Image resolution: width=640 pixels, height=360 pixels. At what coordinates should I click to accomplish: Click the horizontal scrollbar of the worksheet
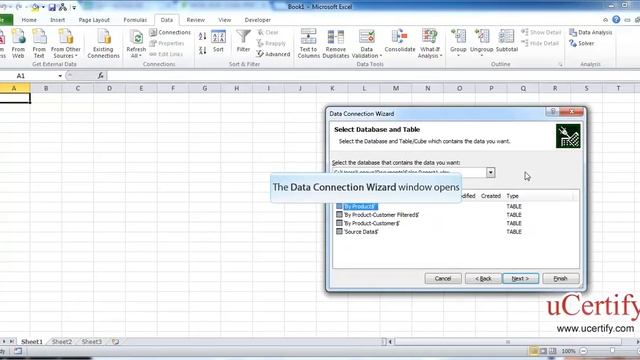(x=508, y=342)
